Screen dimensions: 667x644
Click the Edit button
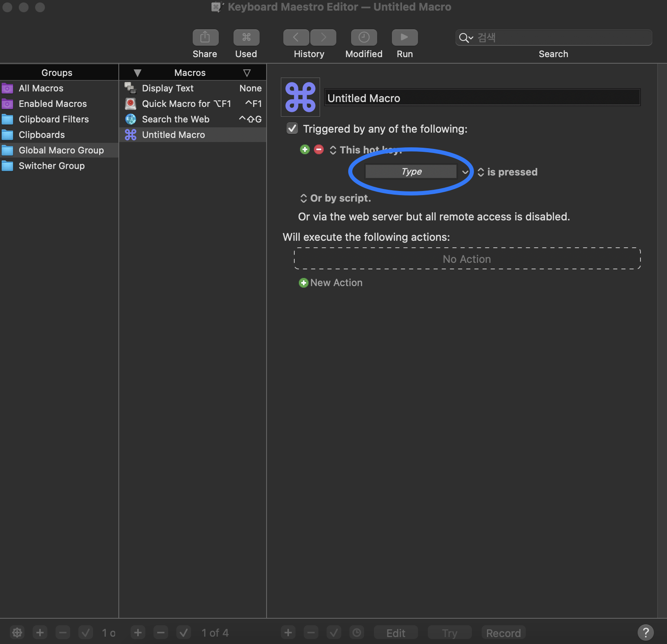(x=396, y=633)
